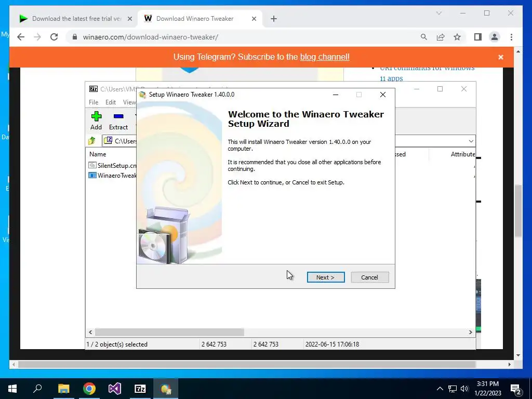Click the 7z icon in the 7-Zip title bar
Viewport: 532px width, 399px height.
(94, 89)
